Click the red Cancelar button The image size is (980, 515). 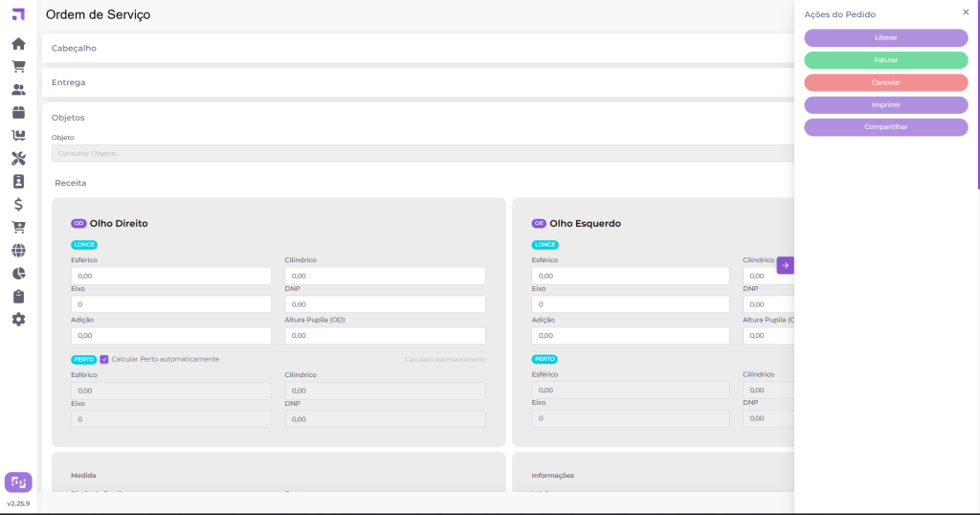coord(885,82)
